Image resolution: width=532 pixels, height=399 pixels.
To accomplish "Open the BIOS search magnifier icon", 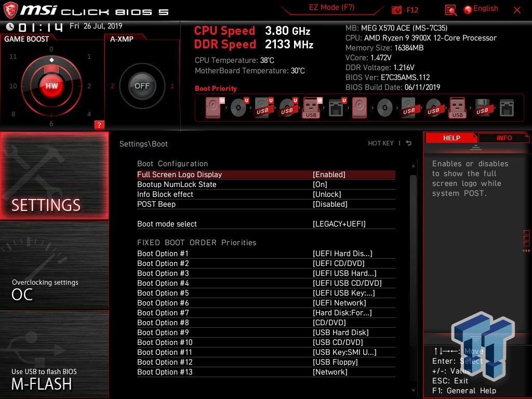I will [x=450, y=10].
